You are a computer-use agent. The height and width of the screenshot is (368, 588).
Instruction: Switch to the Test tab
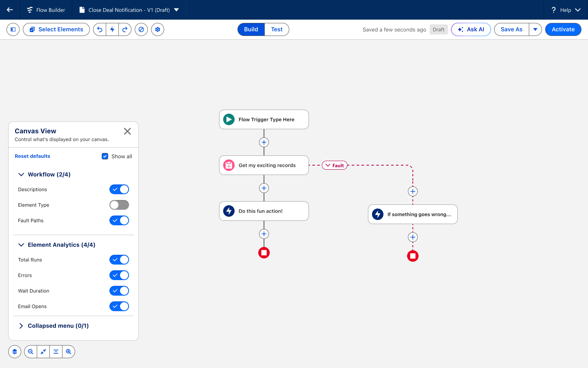pos(277,29)
